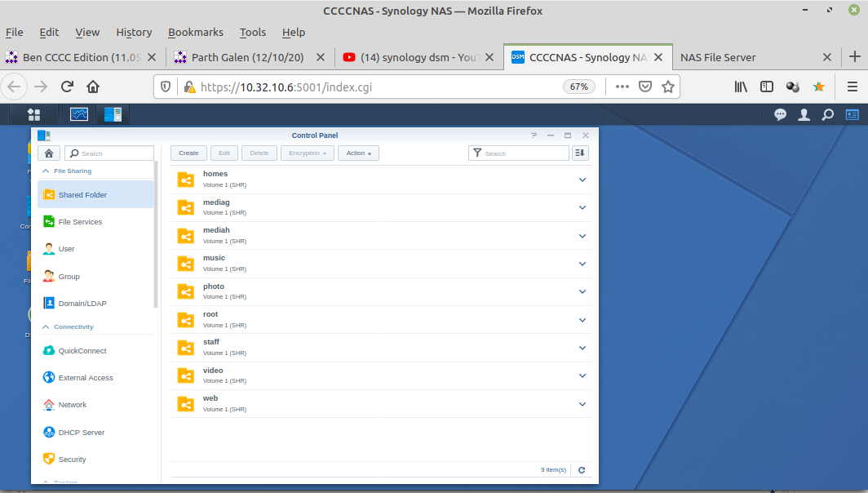The height and width of the screenshot is (493, 868).
Task: Refresh the shared folder list
Action: [582, 469]
